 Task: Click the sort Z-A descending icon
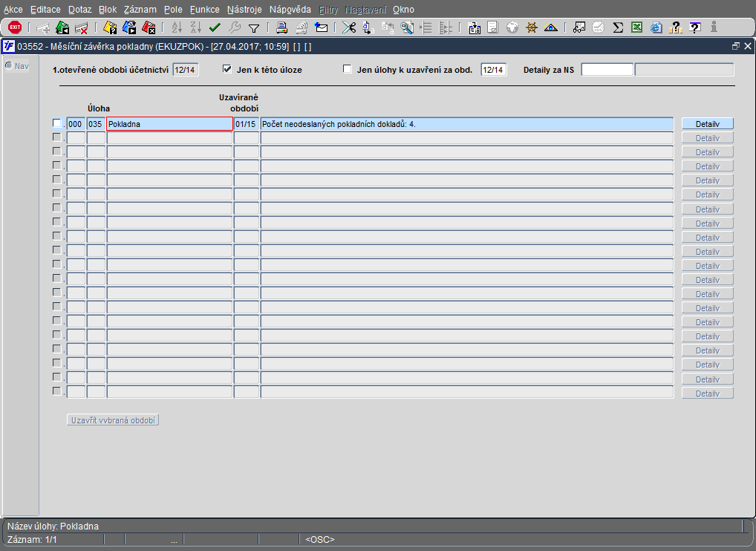[x=196, y=27]
